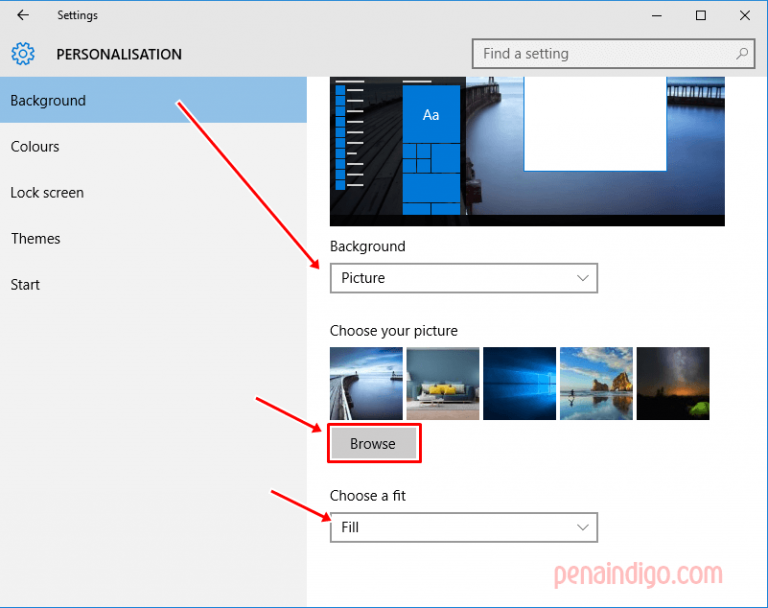Click the Browse button
768x608 pixels.
[373, 443]
